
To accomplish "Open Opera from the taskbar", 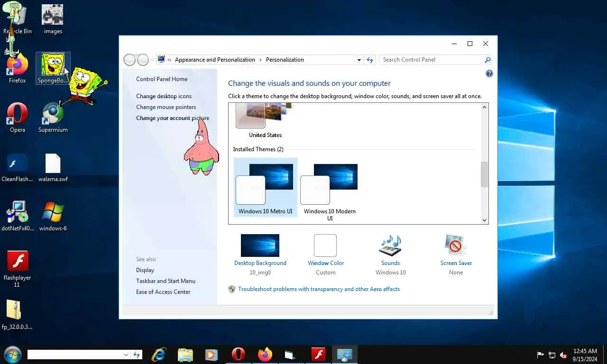I will [x=238, y=355].
